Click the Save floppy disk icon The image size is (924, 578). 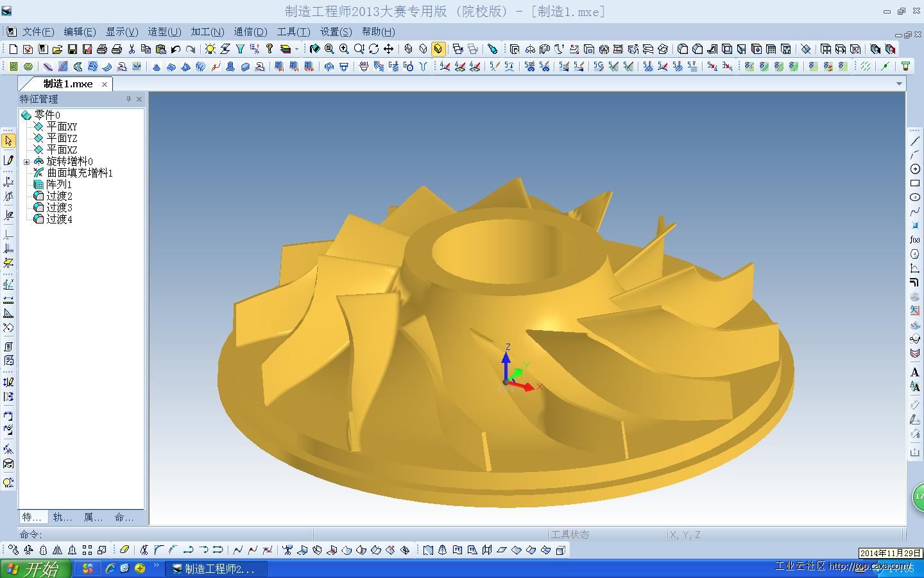[73, 49]
